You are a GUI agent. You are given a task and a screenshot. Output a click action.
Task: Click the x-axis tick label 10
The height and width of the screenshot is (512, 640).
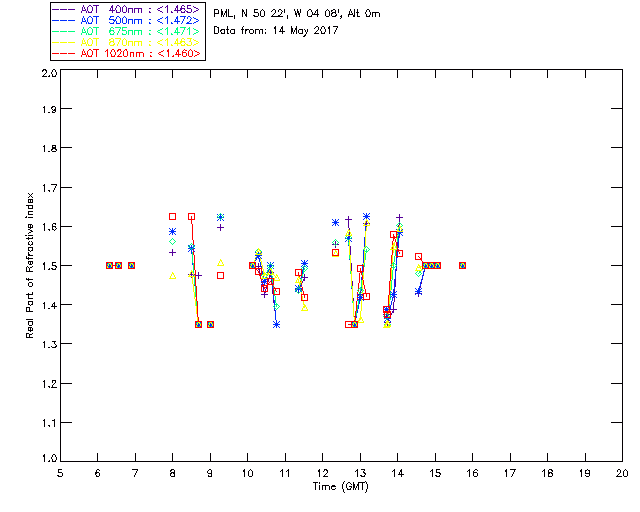pyautogui.click(x=247, y=473)
